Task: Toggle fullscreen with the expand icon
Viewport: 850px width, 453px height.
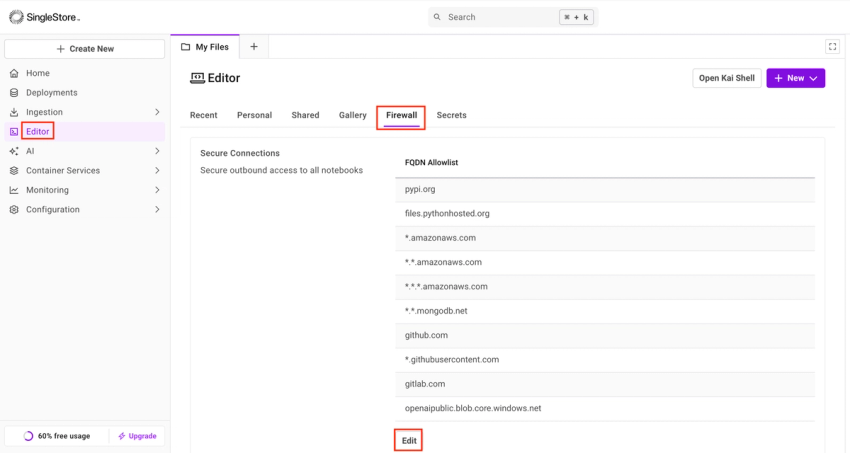Action: pos(833,47)
